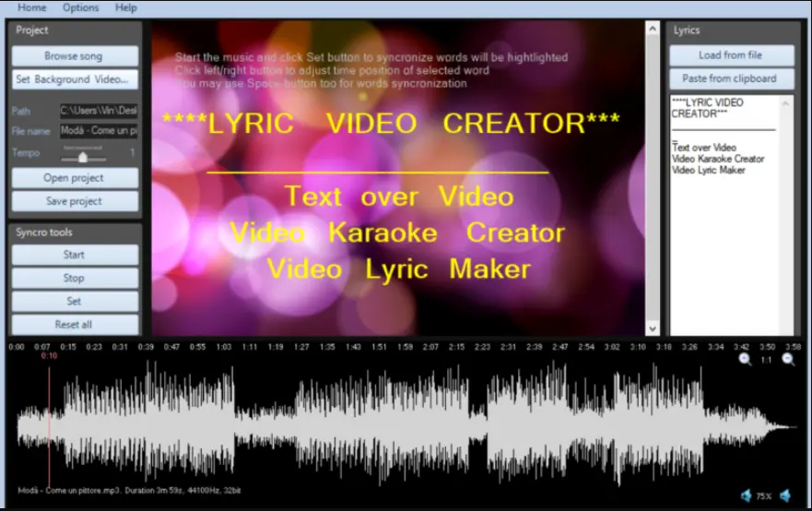Click the speaker icon right of 75%
This screenshot has height=511, width=812.
(x=785, y=496)
